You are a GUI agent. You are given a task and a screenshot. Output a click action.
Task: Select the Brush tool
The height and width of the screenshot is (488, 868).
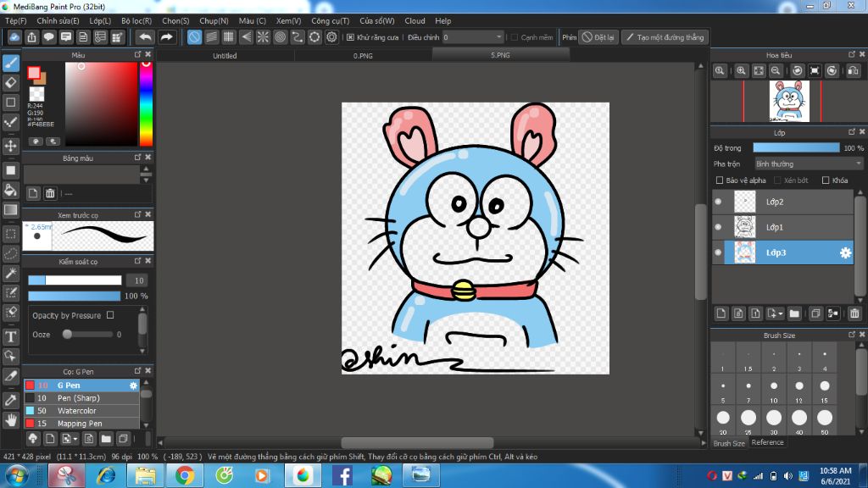tap(11, 63)
